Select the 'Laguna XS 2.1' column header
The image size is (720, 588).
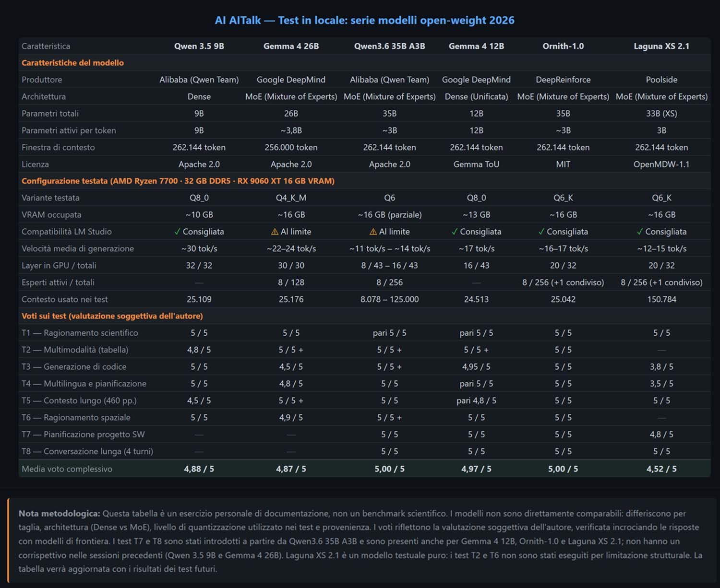pyautogui.click(x=661, y=46)
